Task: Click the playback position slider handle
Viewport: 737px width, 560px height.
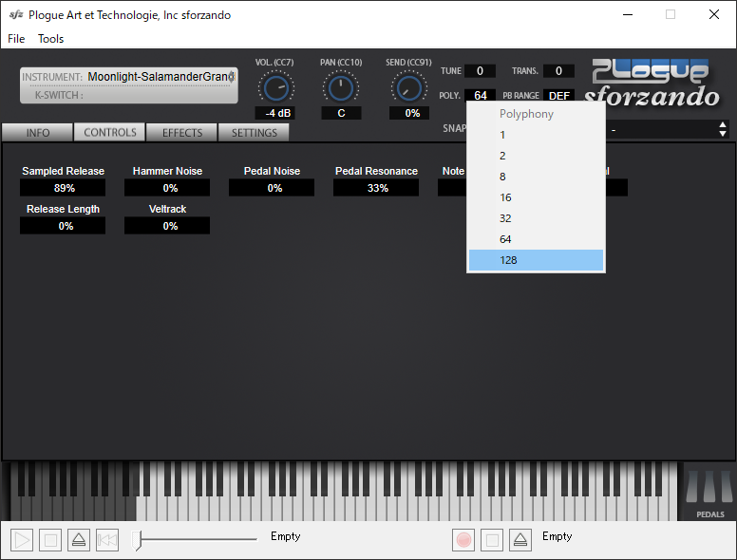Action: tap(137, 540)
